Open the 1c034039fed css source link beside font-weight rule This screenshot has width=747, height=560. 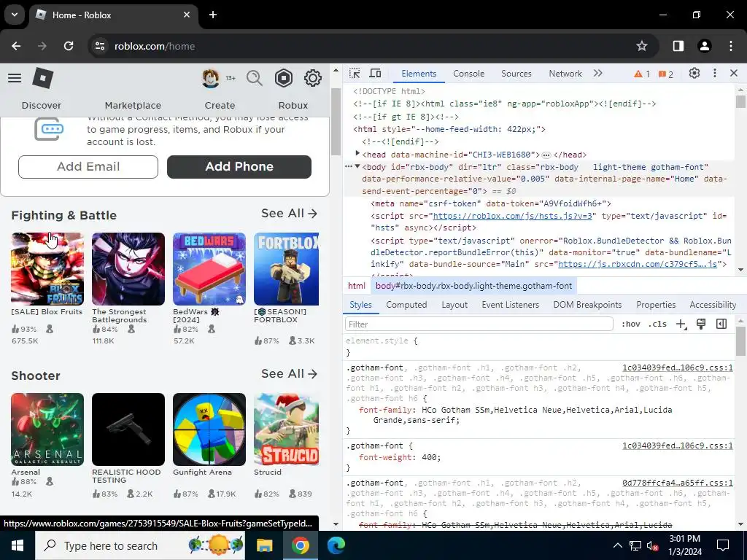click(x=678, y=446)
